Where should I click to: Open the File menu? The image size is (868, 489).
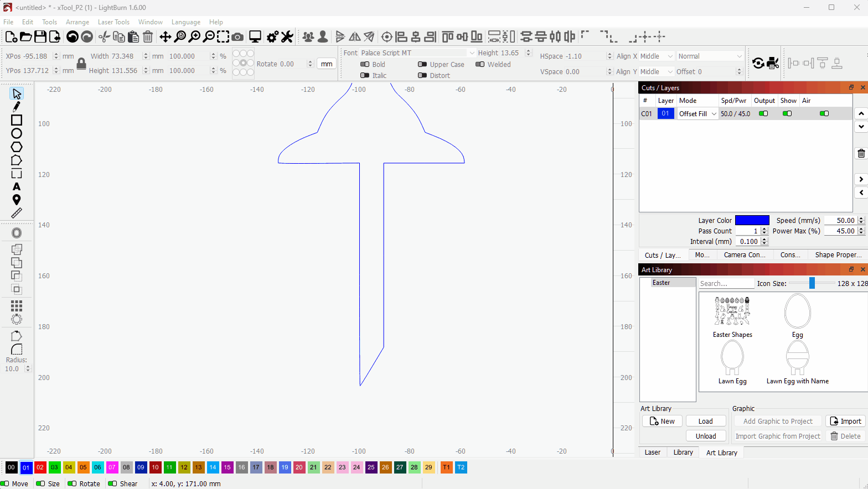click(x=8, y=22)
